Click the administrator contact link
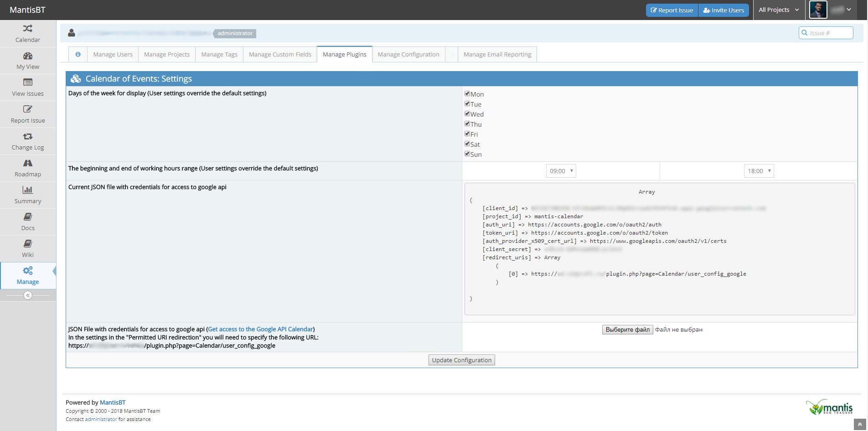The image size is (868, 431). pyautogui.click(x=101, y=419)
